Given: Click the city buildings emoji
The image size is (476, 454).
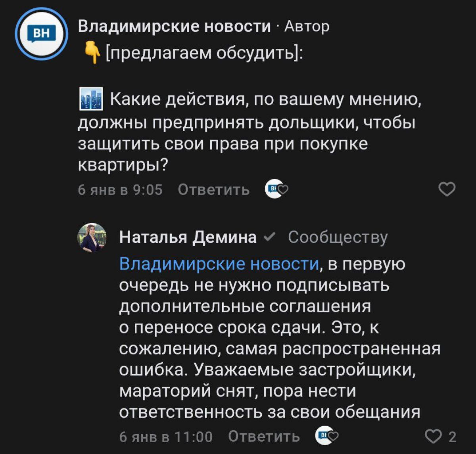Looking at the screenshot, I should (91, 99).
